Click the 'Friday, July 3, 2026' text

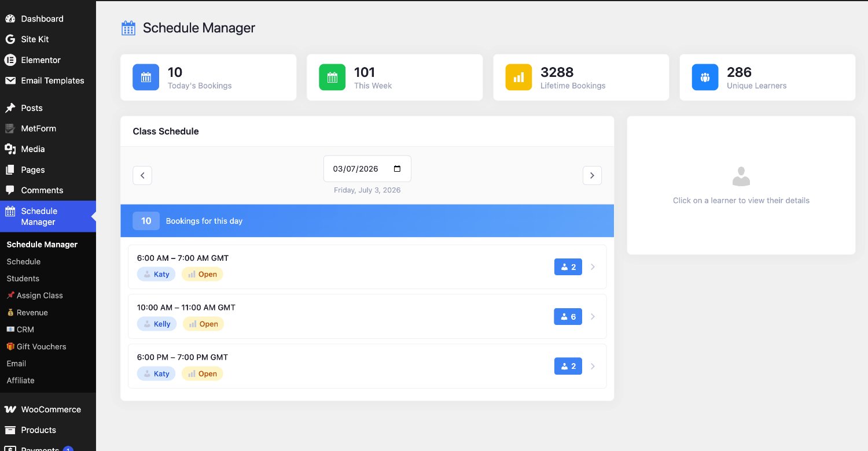tap(367, 190)
